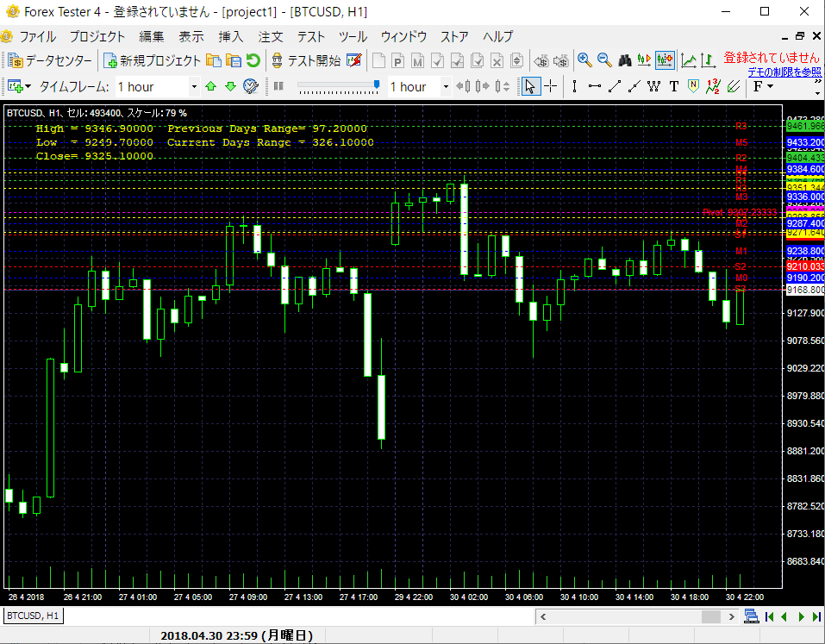Click the save project folder icon
The height and width of the screenshot is (644, 825).
coord(233,60)
